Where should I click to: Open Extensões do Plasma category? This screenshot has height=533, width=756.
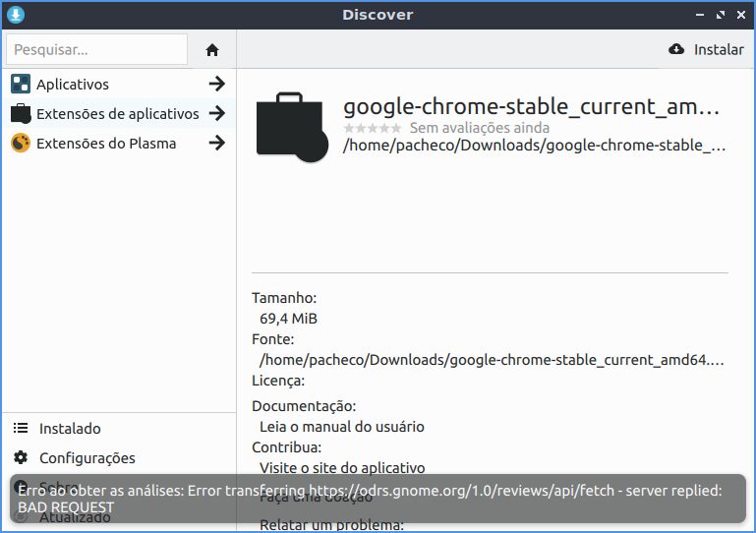[119, 144]
